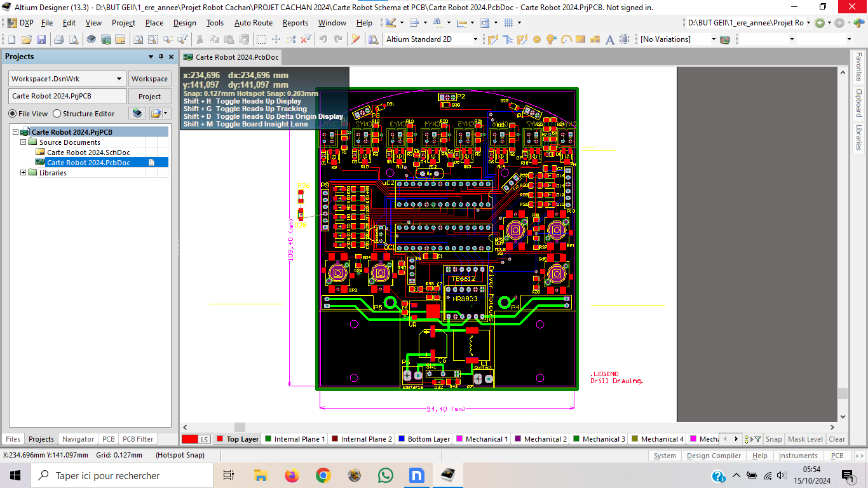
Task: Click the interactive routing tool icon
Action: (x=492, y=39)
